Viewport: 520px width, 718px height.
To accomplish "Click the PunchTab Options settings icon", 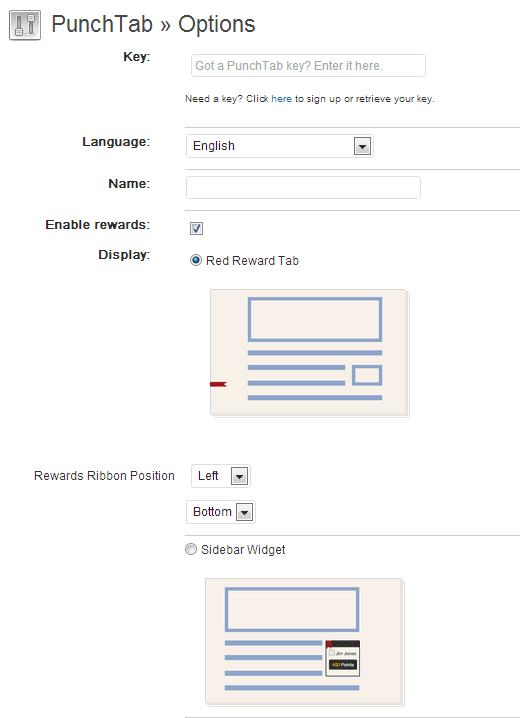I will point(25,25).
